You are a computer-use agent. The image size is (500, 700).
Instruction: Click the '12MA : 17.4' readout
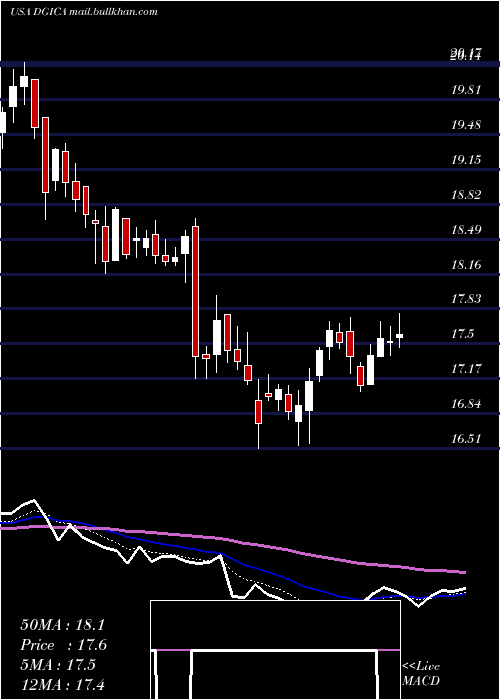(62, 684)
